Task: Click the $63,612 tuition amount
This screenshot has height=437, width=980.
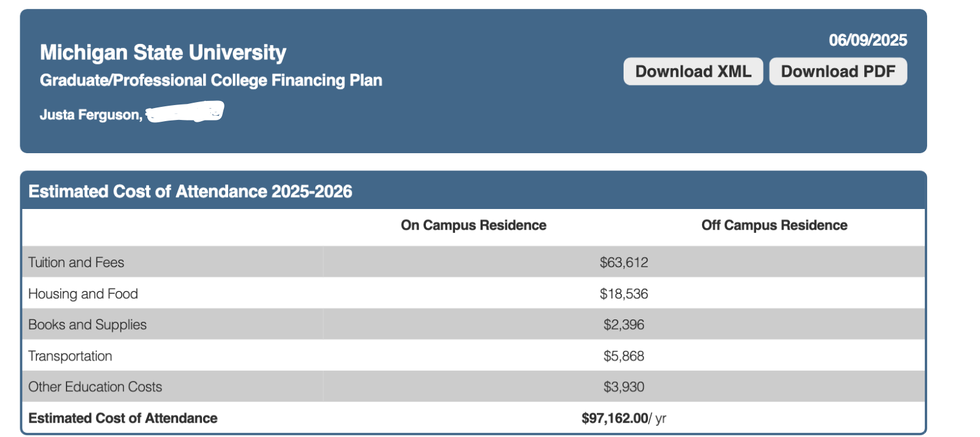Action: point(624,262)
